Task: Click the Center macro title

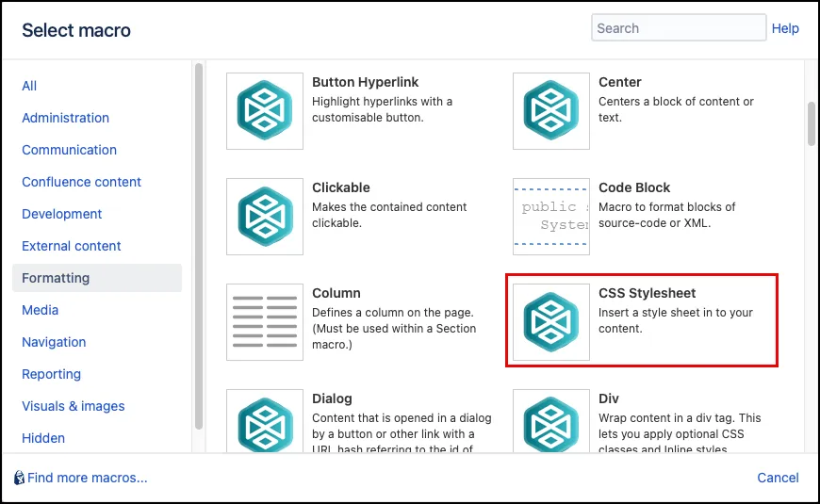Action: [619, 82]
